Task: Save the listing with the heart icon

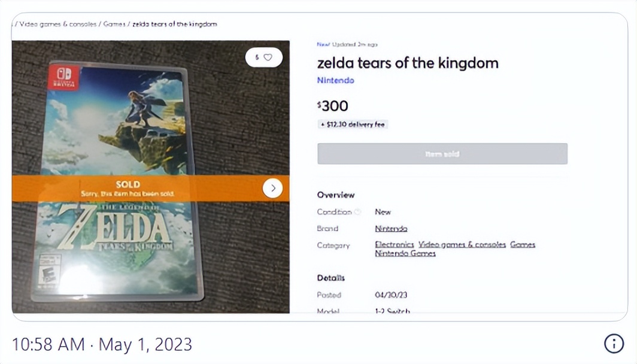Action: click(269, 57)
